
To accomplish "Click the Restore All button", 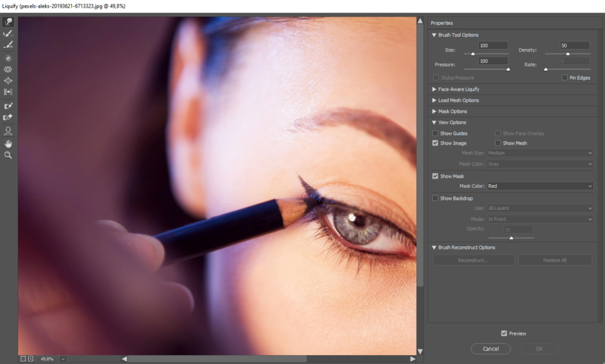I will 555,259.
